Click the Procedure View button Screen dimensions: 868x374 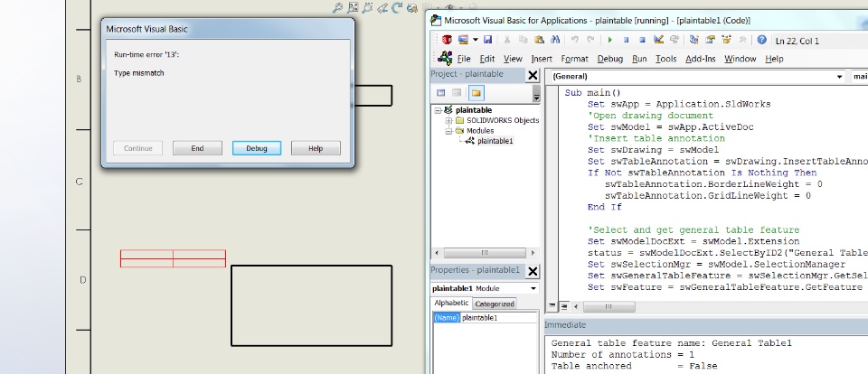[552, 306]
